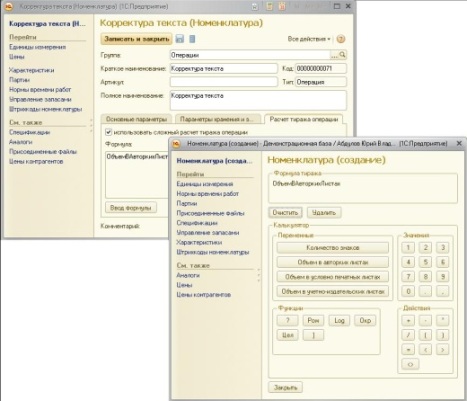The width and height of the screenshot is (467, 401).
Task: Click magnifier icon in the Группа field
Action: [x=342, y=55]
